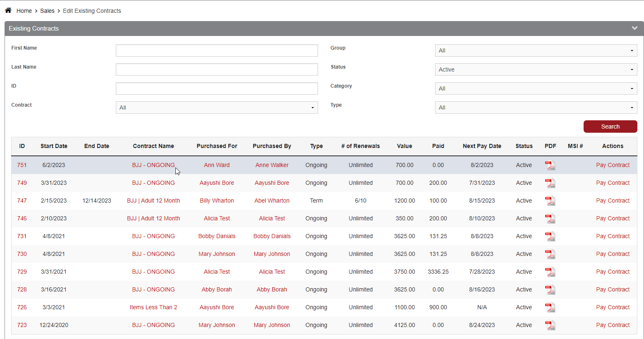The width and height of the screenshot is (644, 339).
Task: Open PDF icon in contract 729 row
Action: (550, 272)
